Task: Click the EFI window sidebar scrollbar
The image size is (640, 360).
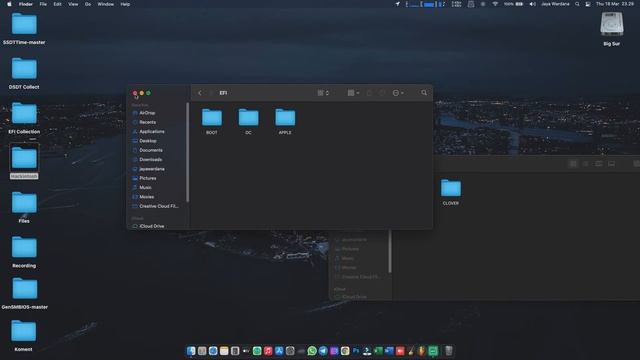Action: [187, 152]
